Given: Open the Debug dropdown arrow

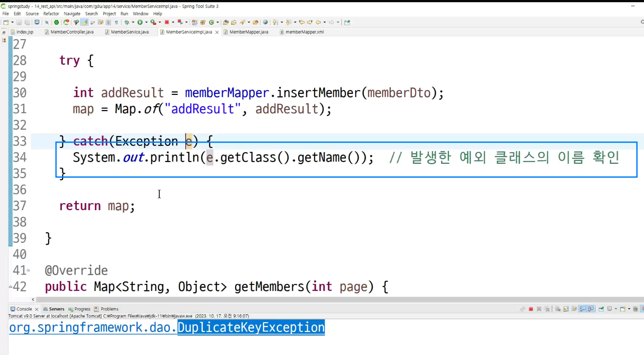Looking at the screenshot, I should (x=133, y=22).
